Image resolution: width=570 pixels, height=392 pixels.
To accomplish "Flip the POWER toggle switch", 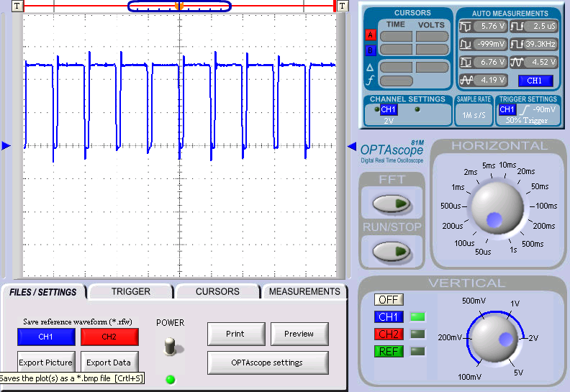I will point(170,346).
